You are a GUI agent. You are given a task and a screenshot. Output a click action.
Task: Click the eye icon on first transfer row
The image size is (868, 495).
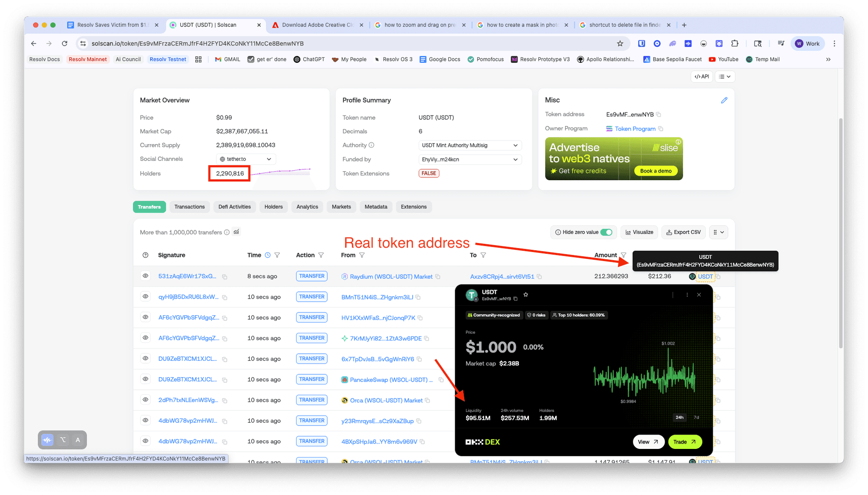[145, 276]
